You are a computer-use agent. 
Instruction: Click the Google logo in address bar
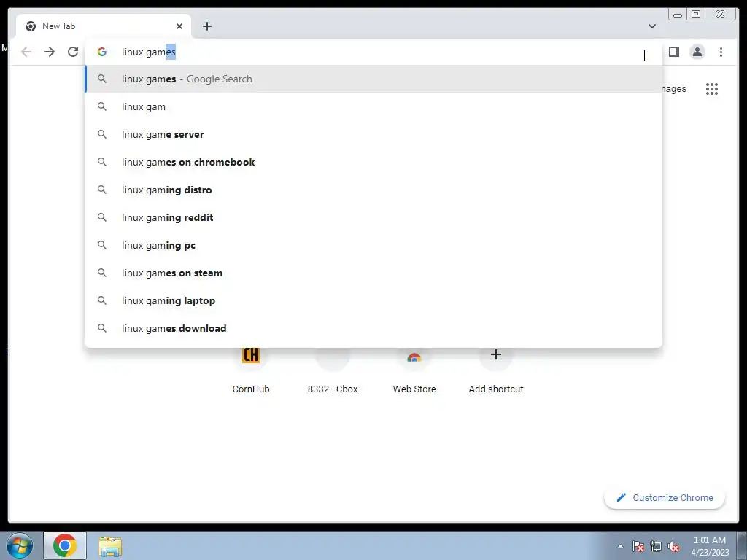(102, 52)
